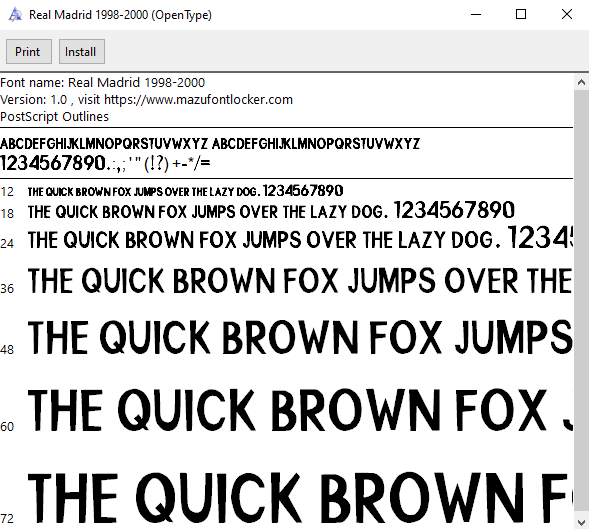Click the 12 point size label
The width and height of the screenshot is (589, 529).
click(7, 192)
